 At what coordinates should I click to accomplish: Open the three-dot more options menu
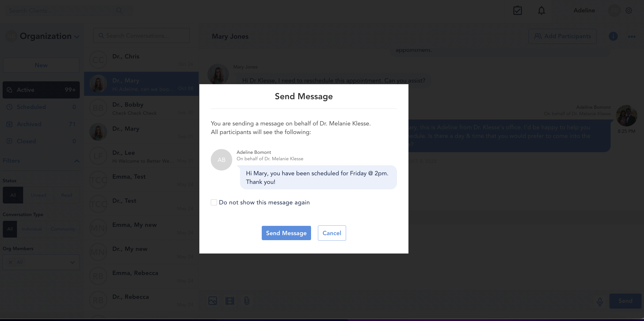click(x=632, y=36)
